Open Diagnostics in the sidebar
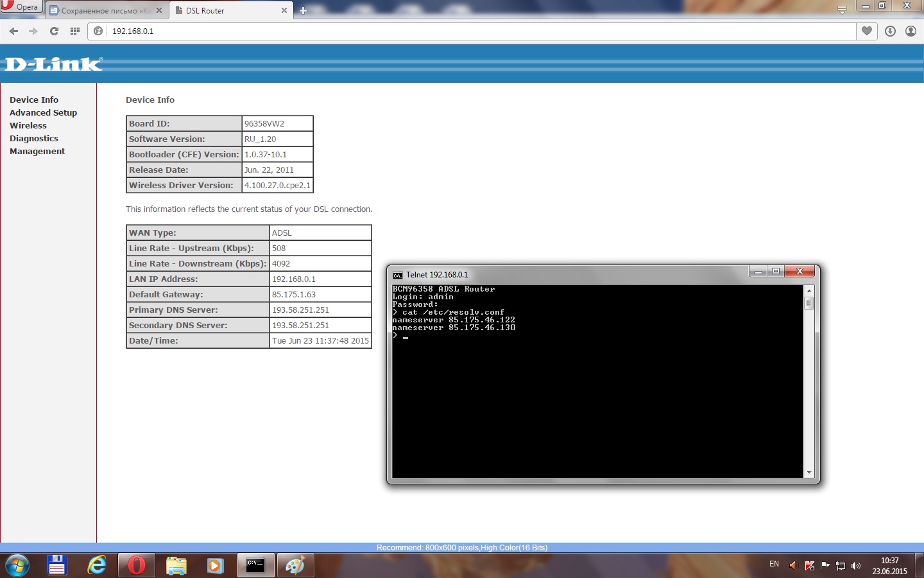The image size is (924, 578). click(34, 138)
